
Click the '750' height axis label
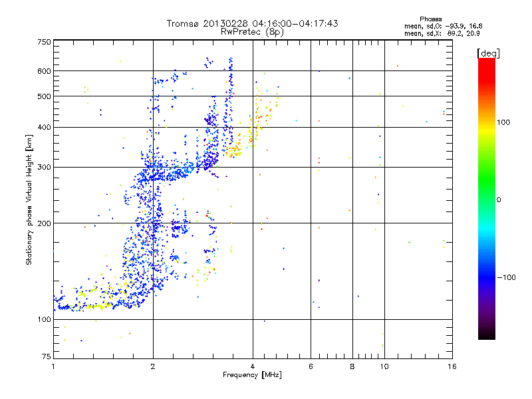[45, 42]
